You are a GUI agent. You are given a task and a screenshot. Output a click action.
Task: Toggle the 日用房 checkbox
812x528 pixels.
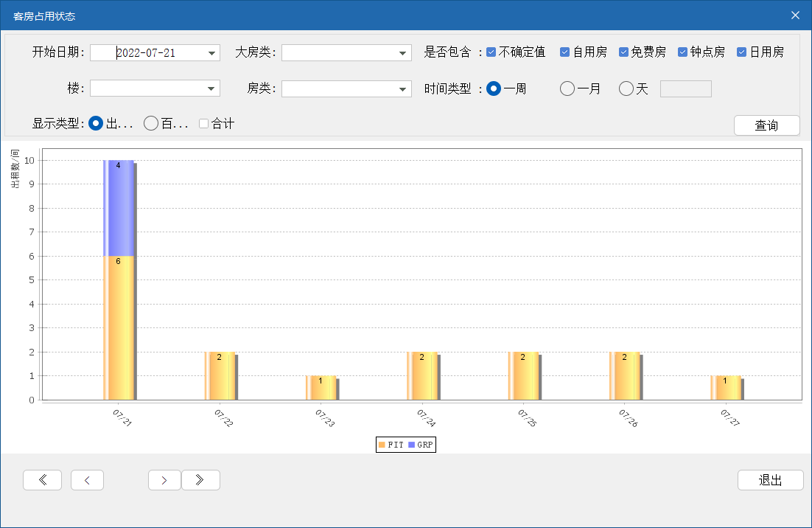741,52
